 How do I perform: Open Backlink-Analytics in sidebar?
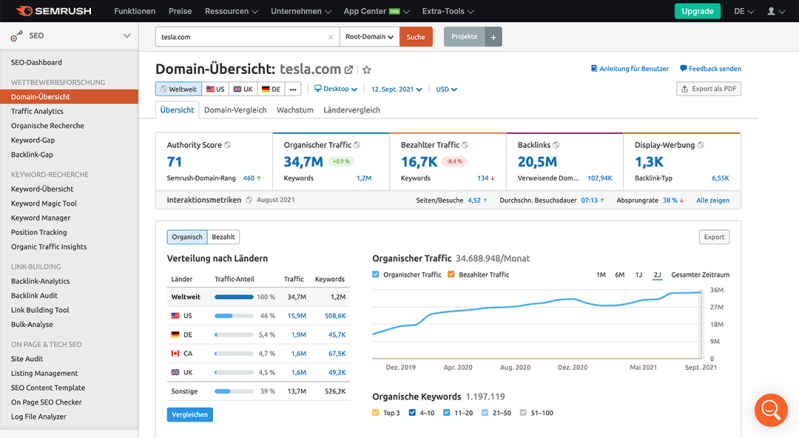coord(40,281)
